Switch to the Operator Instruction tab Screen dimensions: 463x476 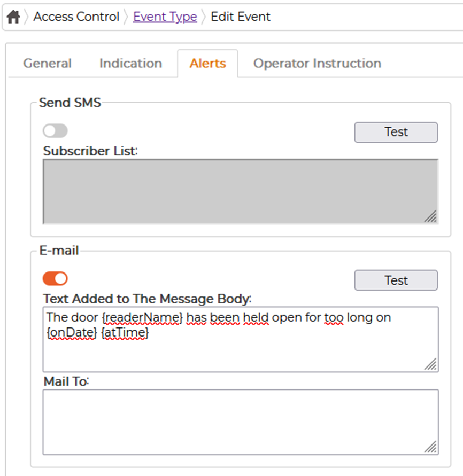tap(318, 64)
